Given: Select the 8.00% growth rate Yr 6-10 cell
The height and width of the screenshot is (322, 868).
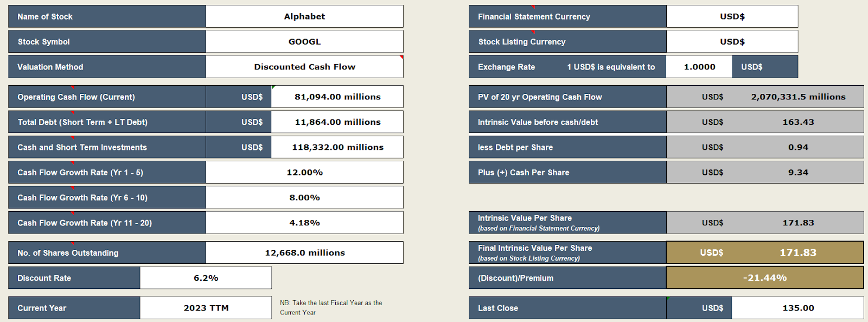Looking at the screenshot, I should point(304,198).
